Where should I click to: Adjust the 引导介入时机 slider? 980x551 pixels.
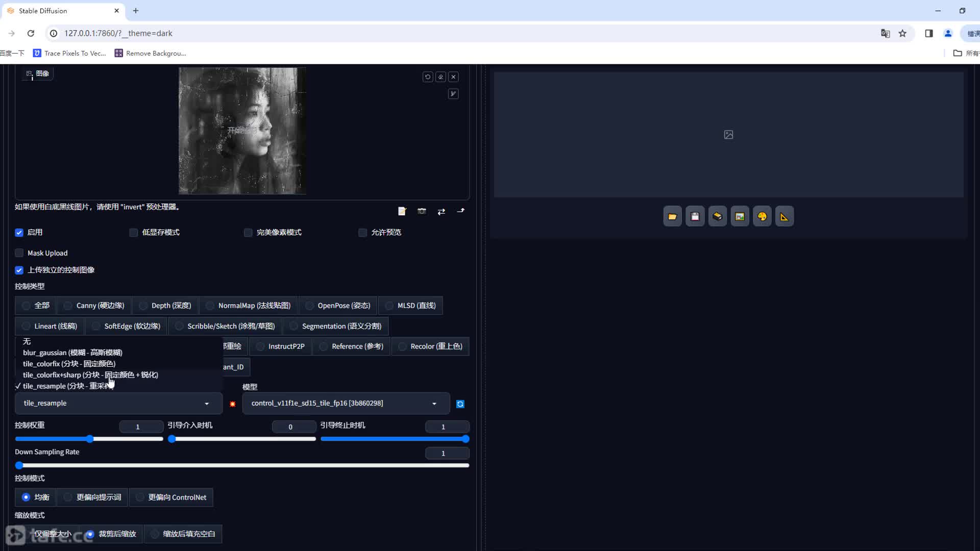click(x=242, y=439)
